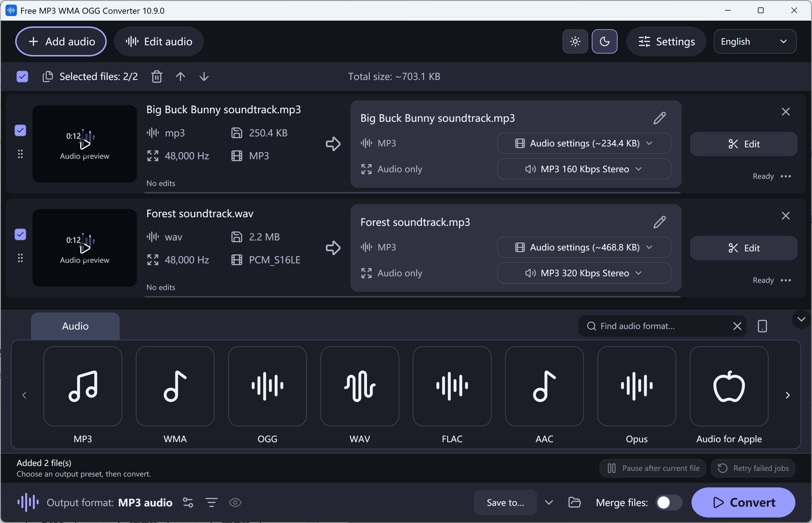Uncheck the Forest soundtrack.wav file
The height and width of the screenshot is (523, 812).
click(x=20, y=234)
